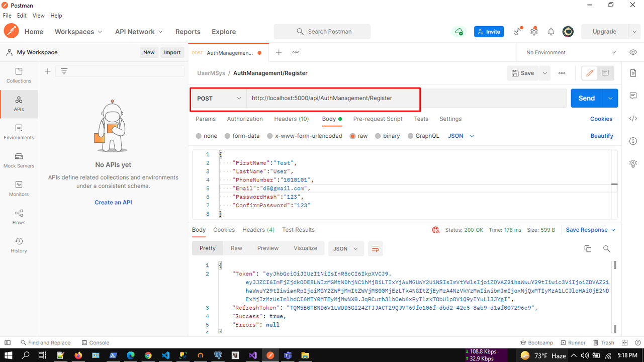Viewport: 644px width, 362px height.
Task: Open the code snippet generator icon
Action: point(633,118)
